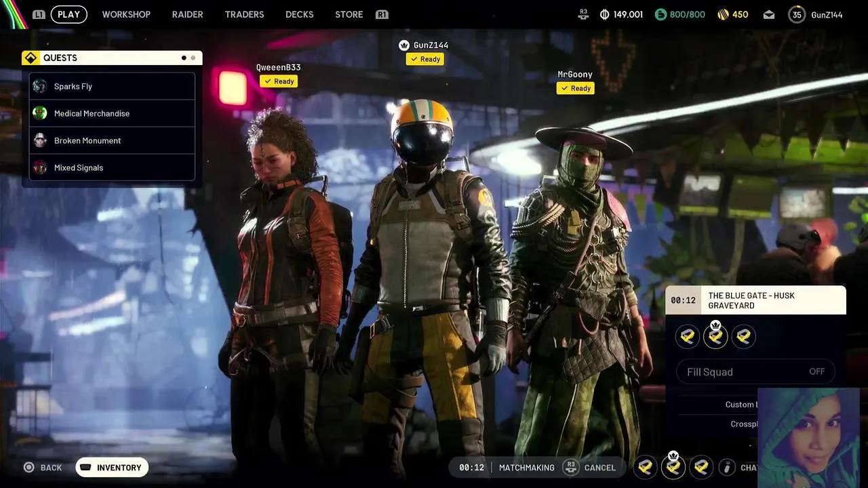Open the Sparks Fly quest
Screen dimensions: 868x488
[112, 86]
